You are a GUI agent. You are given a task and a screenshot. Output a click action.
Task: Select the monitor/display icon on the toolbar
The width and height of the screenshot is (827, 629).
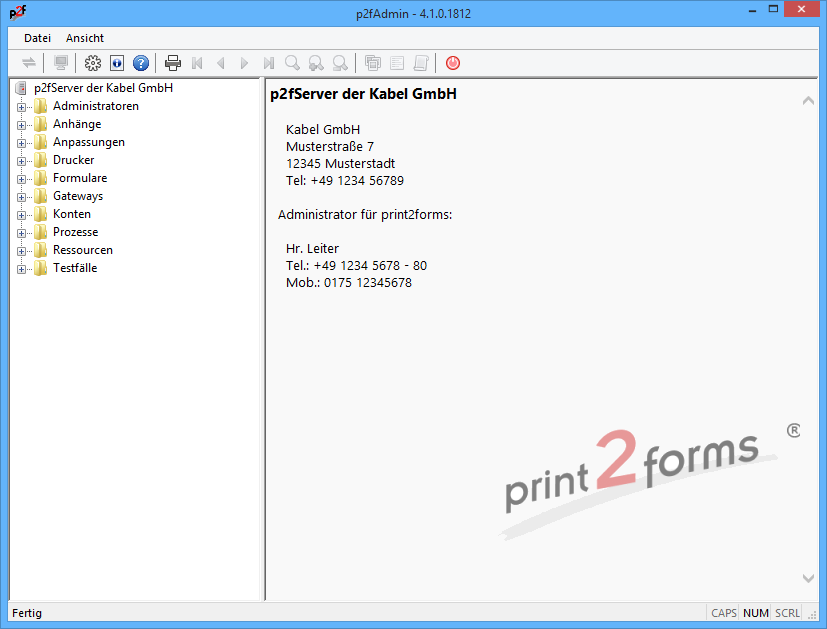(x=60, y=62)
